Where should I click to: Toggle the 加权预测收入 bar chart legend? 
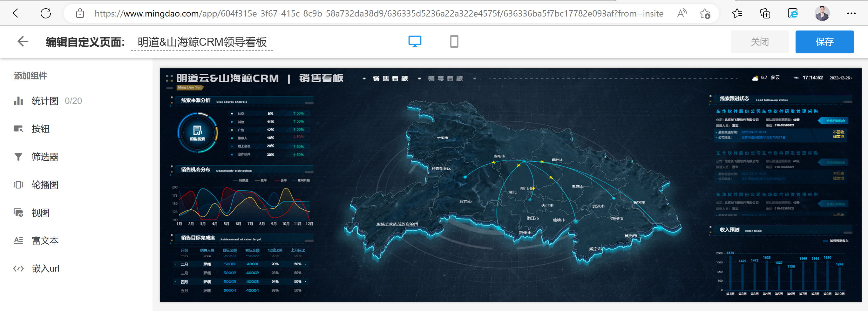click(836, 241)
